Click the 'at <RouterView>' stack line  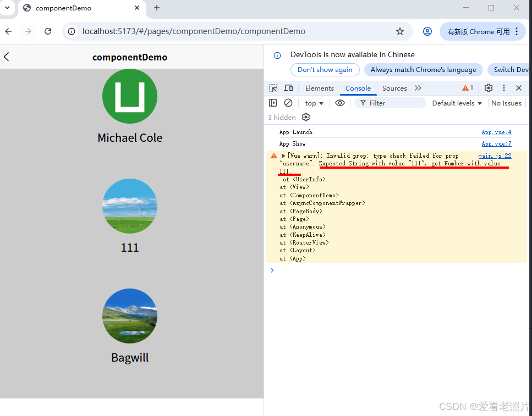tap(304, 243)
